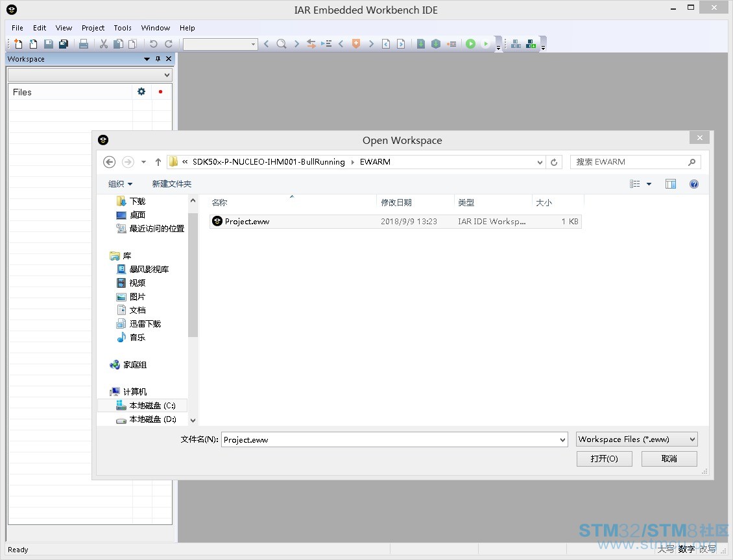This screenshot has width=733, height=560.
Task: Go up one folder level
Action: coord(158,162)
